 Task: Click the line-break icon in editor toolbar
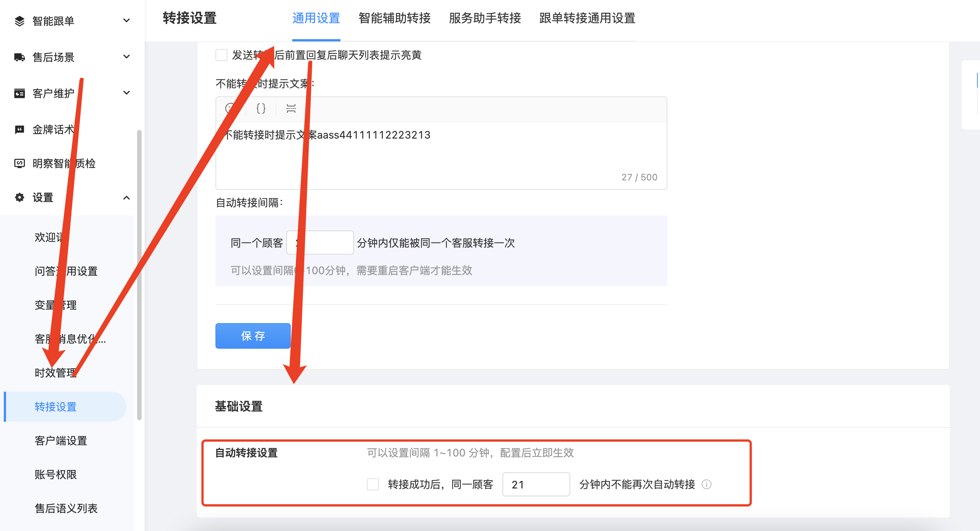(x=291, y=109)
